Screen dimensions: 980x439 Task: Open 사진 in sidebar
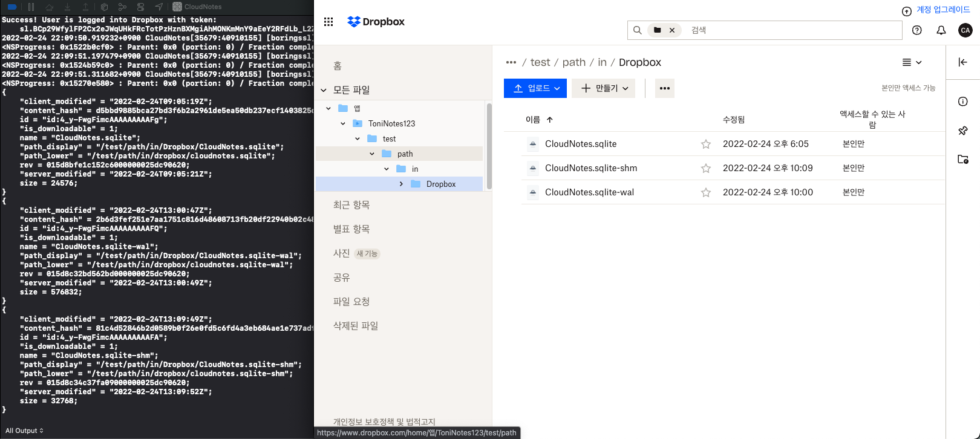341,253
